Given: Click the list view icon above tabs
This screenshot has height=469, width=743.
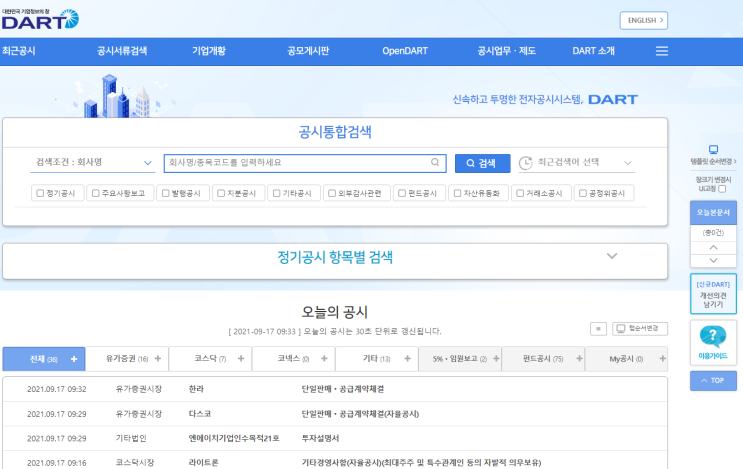Looking at the screenshot, I should (x=598, y=329).
